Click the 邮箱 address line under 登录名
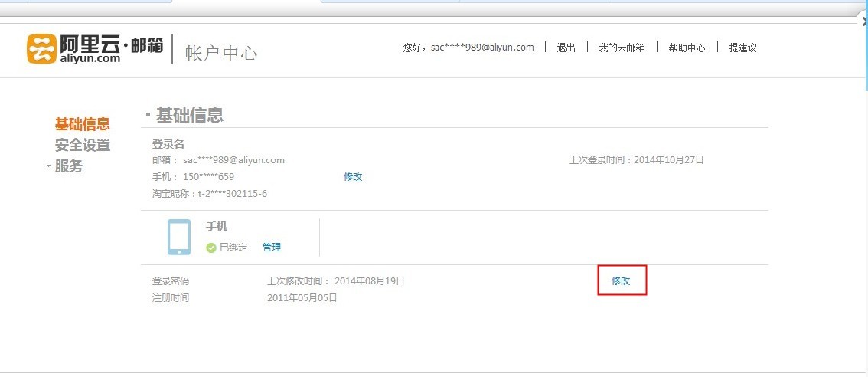Viewport: 868px width, 377px height. [x=218, y=160]
